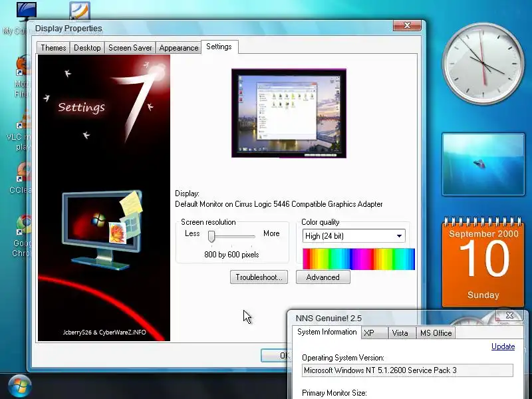Screen dimensions: 532x399
Task: Click the analog clock gadget
Action: (483, 64)
